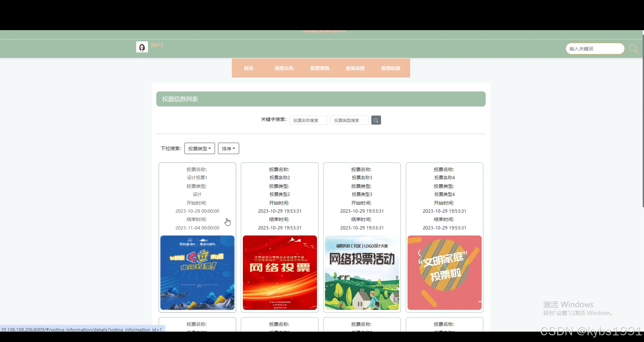Click the 投票名称搜索 input box
This screenshot has height=342, width=644.
pos(309,120)
